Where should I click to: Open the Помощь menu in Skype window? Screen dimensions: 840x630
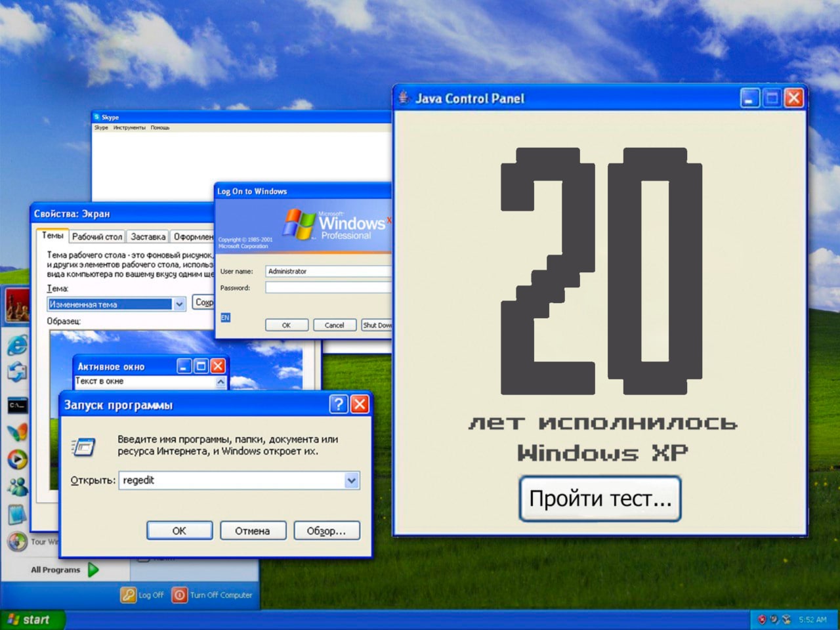(160, 127)
